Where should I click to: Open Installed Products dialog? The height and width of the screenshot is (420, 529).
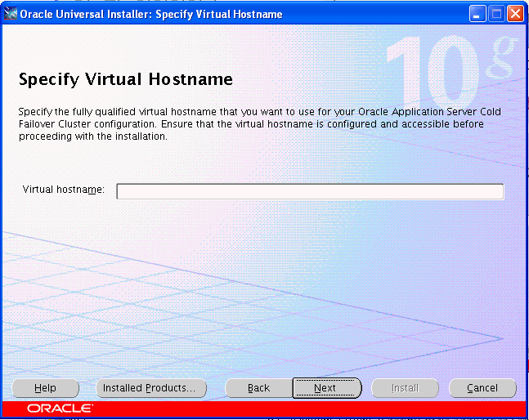click(151, 388)
